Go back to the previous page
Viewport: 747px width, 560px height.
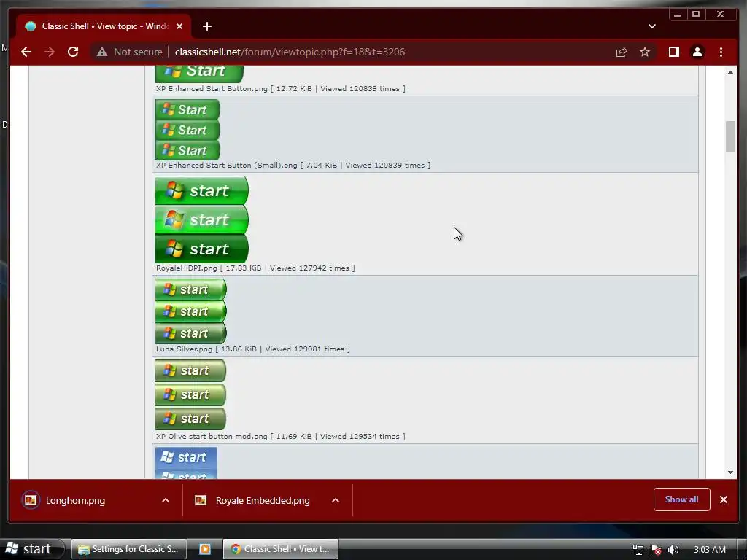[x=26, y=52]
